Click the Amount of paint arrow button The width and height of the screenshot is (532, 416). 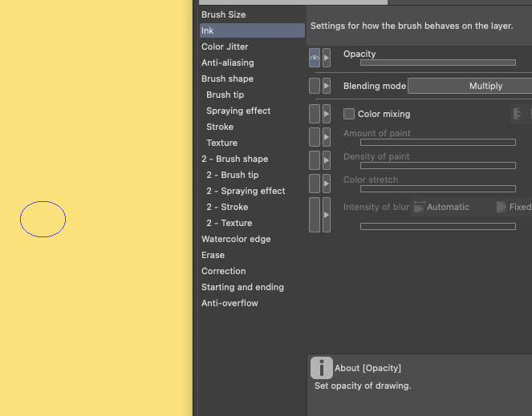point(327,137)
